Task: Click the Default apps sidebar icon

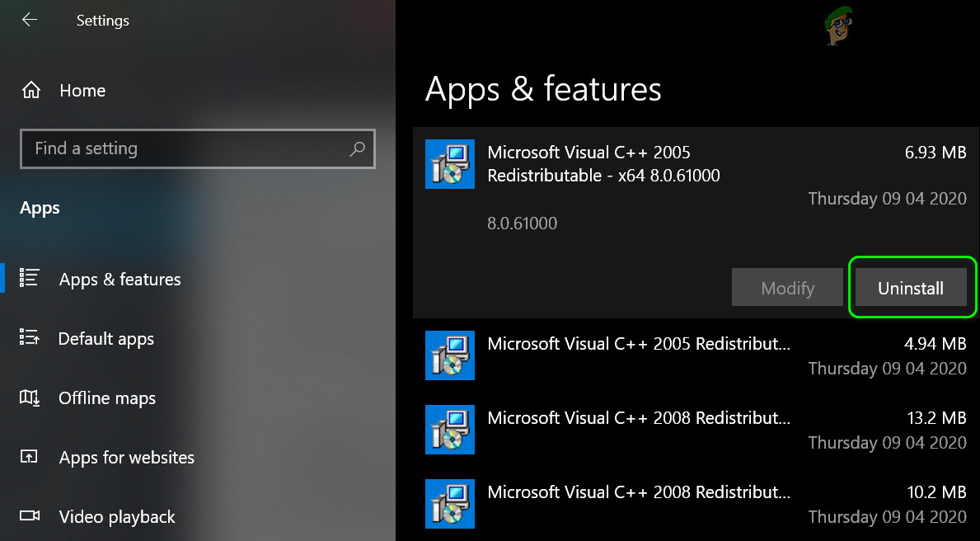Action: [x=30, y=338]
